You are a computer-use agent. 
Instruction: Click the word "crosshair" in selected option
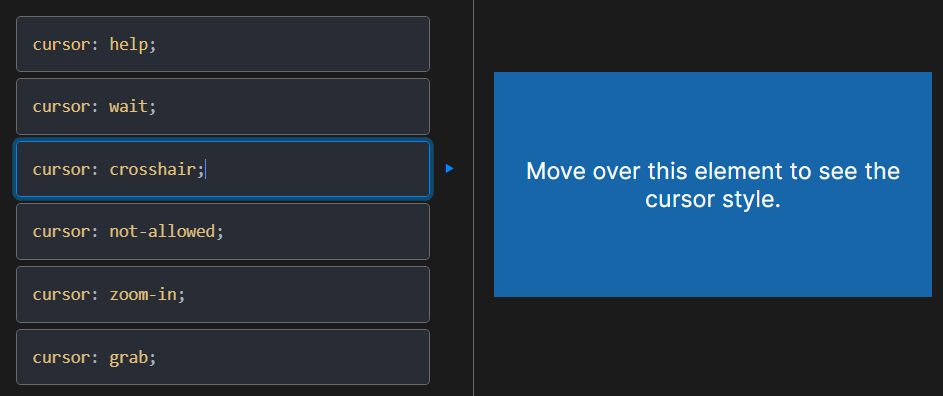(153, 169)
